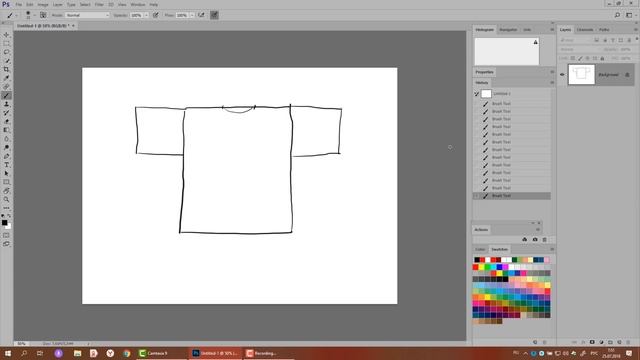The height and width of the screenshot is (360, 640).
Task: Open the Histogram panel menu
Action: [x=552, y=30]
